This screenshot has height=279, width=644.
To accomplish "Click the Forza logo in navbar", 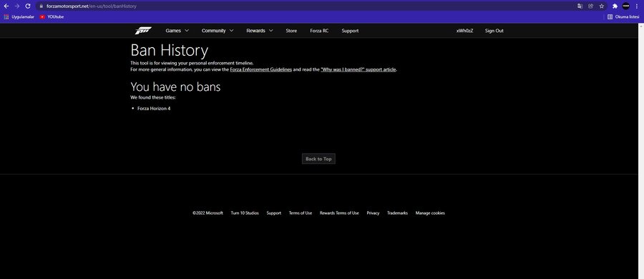I will tap(143, 31).
